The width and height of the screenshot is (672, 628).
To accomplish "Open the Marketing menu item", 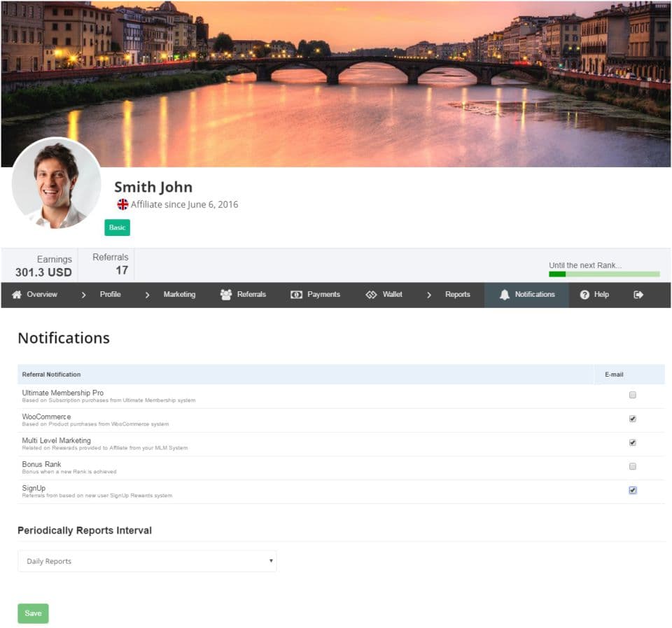I will click(x=180, y=295).
